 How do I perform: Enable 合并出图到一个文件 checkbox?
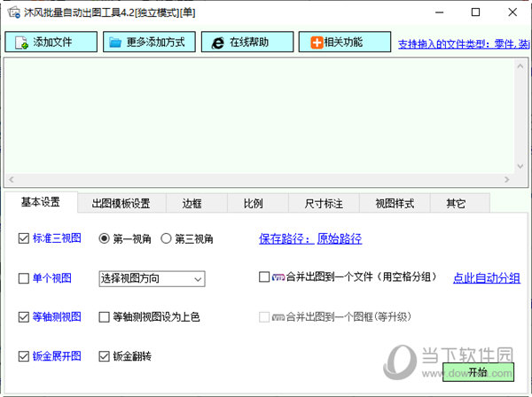click(x=264, y=277)
